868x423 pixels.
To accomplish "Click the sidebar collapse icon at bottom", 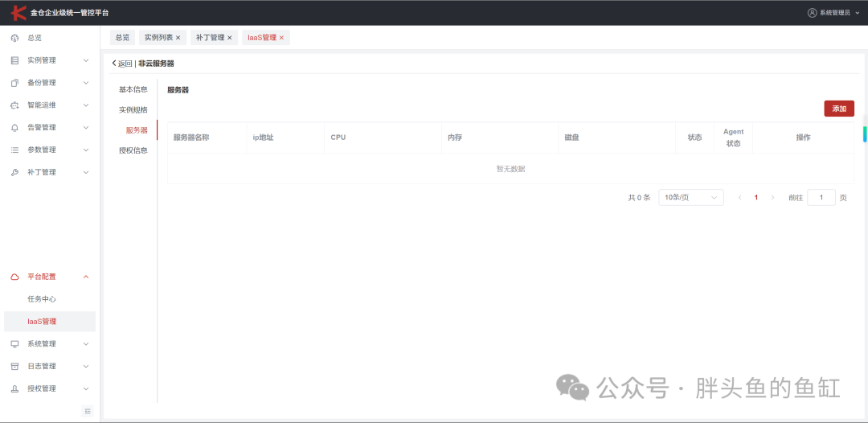I will [88, 411].
